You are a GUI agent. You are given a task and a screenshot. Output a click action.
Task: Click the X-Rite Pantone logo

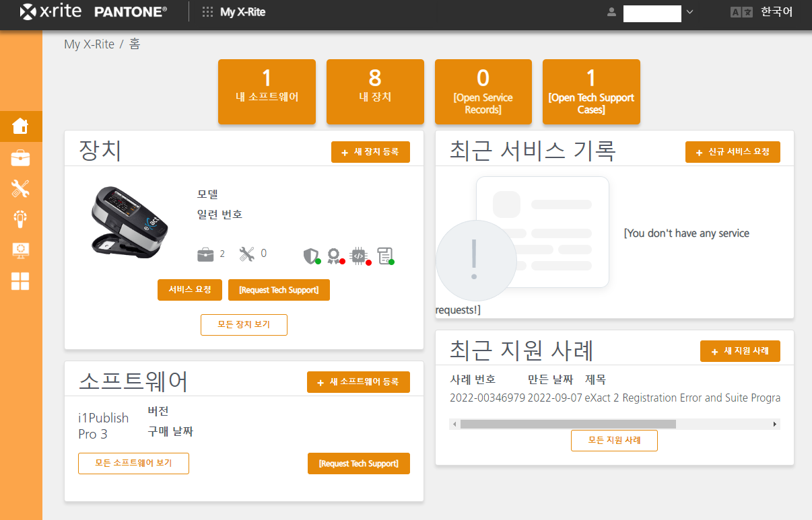94,11
